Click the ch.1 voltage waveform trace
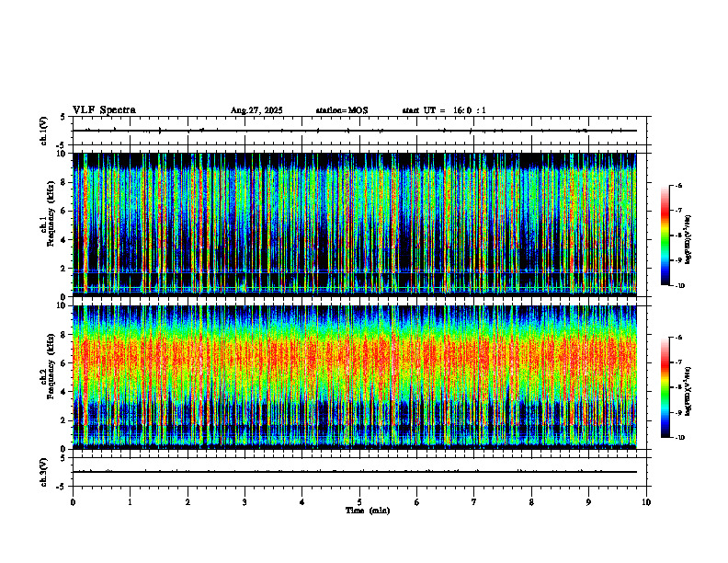The height and width of the screenshot is (563, 728). point(355,131)
